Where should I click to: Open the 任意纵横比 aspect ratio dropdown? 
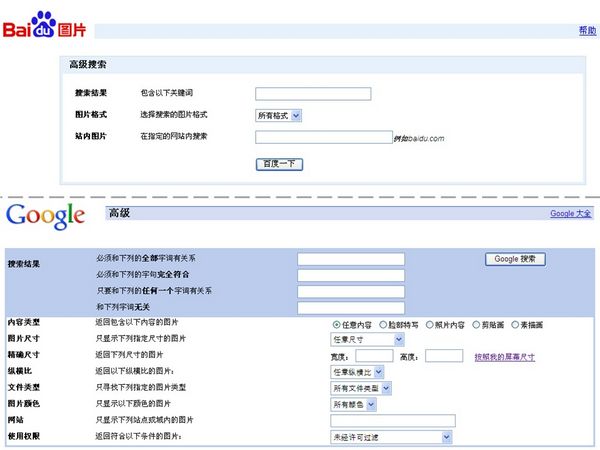(x=357, y=372)
